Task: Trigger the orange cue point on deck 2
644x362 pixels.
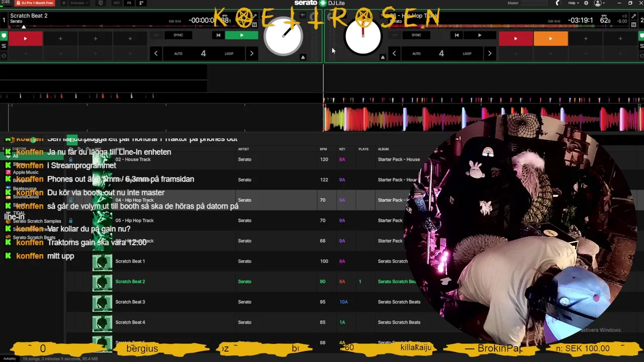Action: 550,38
